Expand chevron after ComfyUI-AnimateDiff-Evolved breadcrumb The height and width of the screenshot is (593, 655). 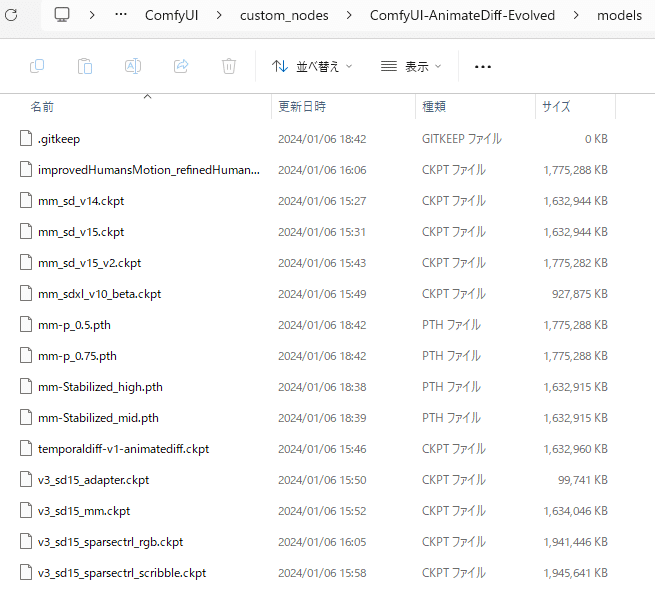point(576,15)
